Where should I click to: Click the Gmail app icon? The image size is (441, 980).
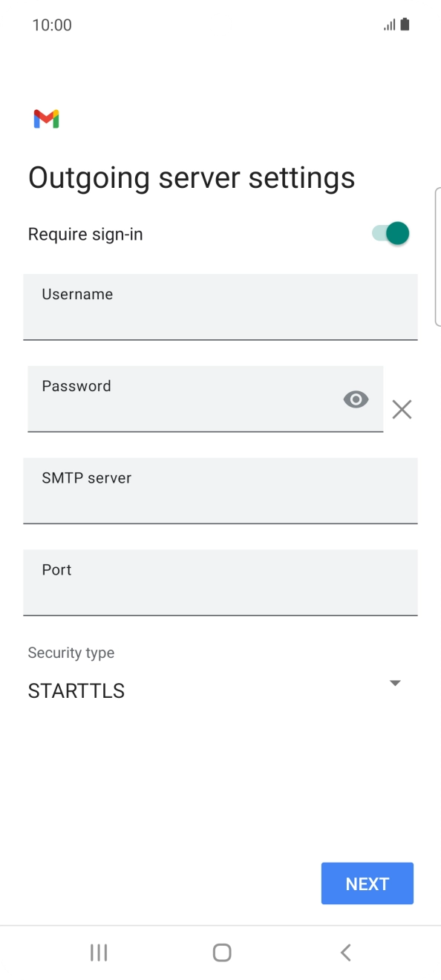(x=45, y=119)
